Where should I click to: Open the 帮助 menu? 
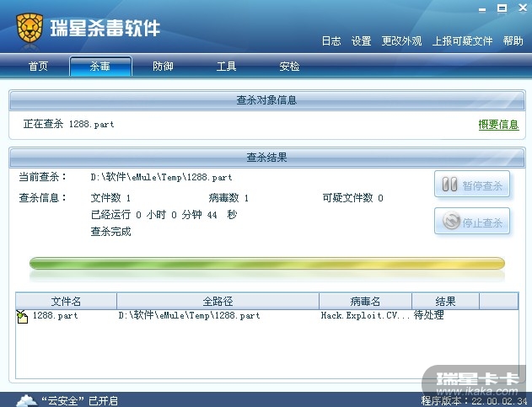click(513, 41)
